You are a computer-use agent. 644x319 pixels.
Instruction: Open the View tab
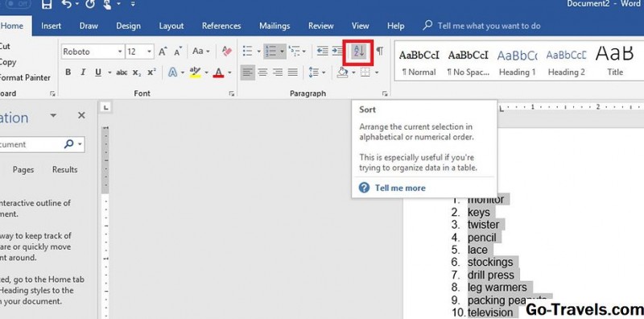coord(360,26)
